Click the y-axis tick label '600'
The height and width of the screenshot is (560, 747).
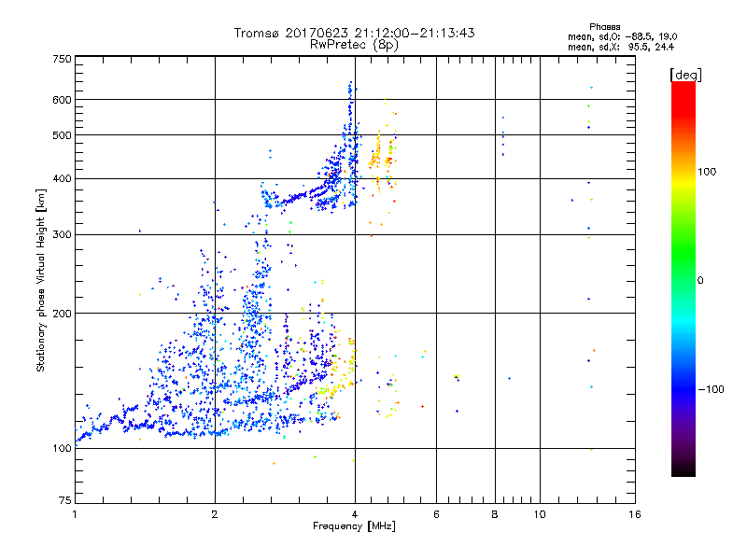[62, 100]
